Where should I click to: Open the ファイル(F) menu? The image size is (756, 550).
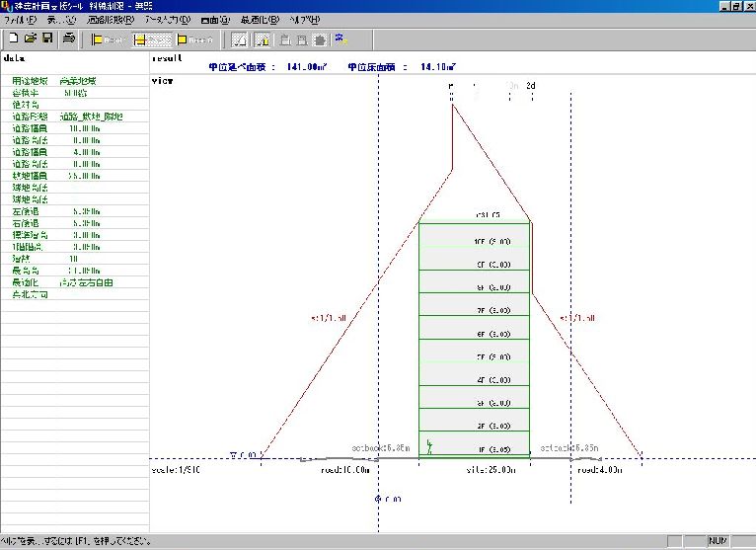point(21,20)
